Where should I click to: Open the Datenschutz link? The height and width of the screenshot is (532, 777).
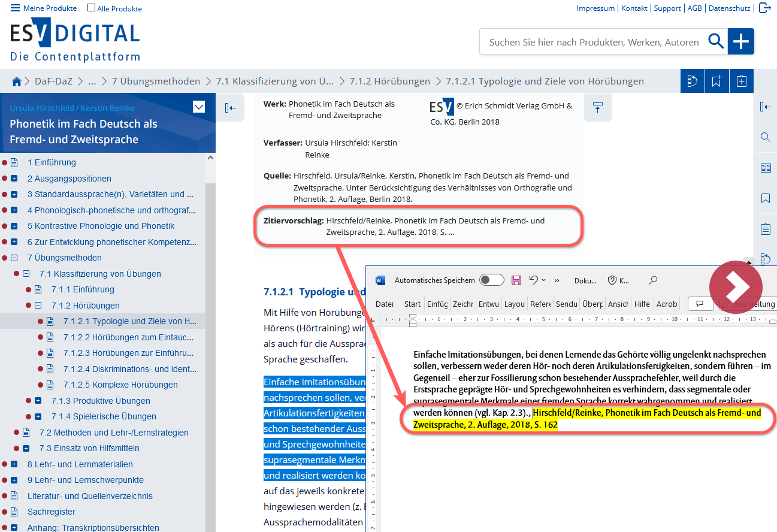(x=729, y=8)
